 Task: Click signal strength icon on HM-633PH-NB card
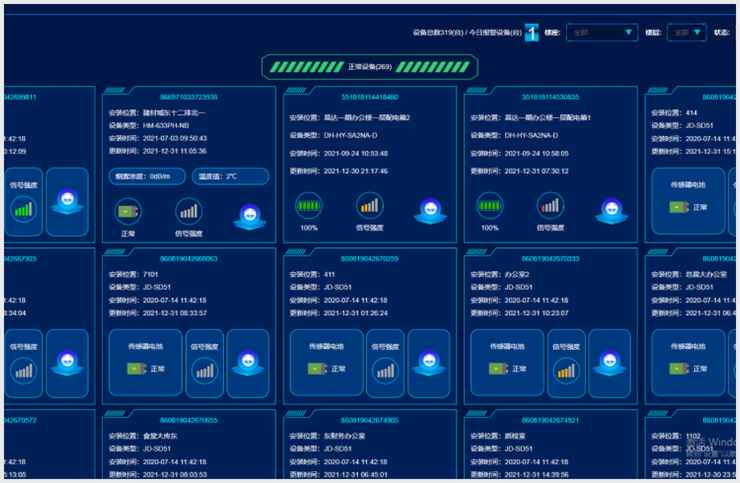(x=188, y=210)
